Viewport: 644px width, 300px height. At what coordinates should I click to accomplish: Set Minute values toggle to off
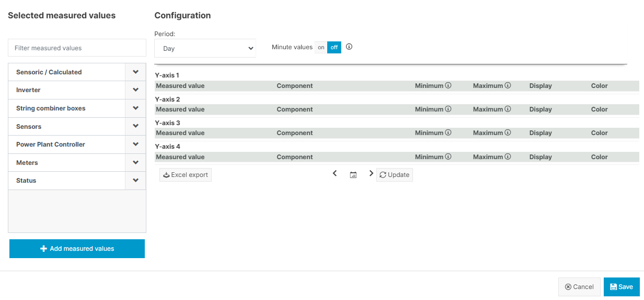pos(334,47)
